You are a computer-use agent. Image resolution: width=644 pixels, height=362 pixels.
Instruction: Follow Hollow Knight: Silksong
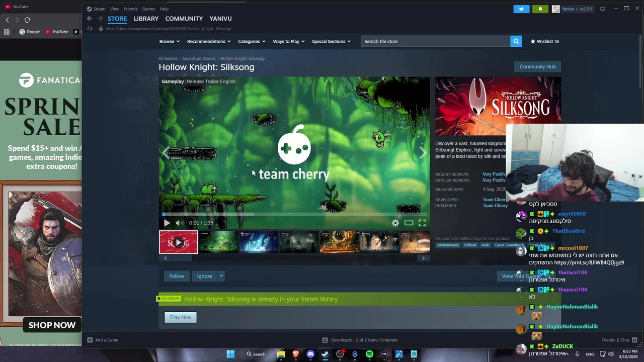[177, 276]
